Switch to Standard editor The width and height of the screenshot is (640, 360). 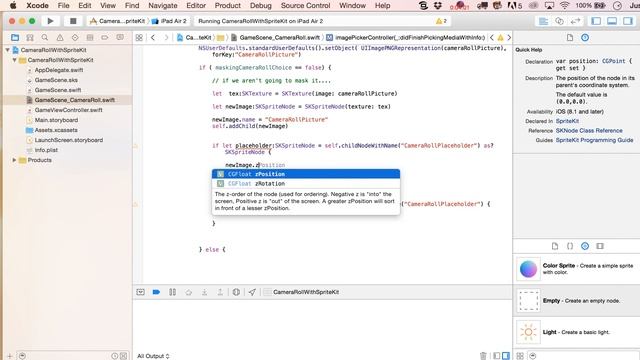pyautogui.click(x=543, y=21)
